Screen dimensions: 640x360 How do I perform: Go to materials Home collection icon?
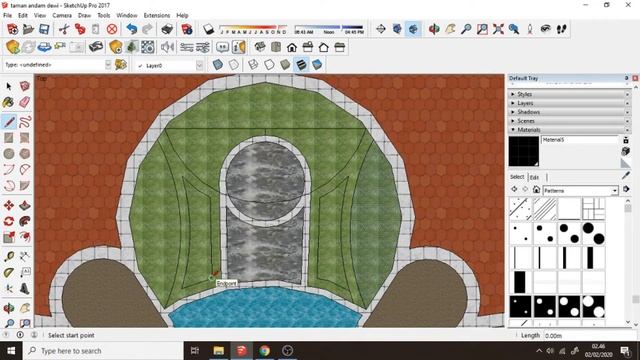536,190
